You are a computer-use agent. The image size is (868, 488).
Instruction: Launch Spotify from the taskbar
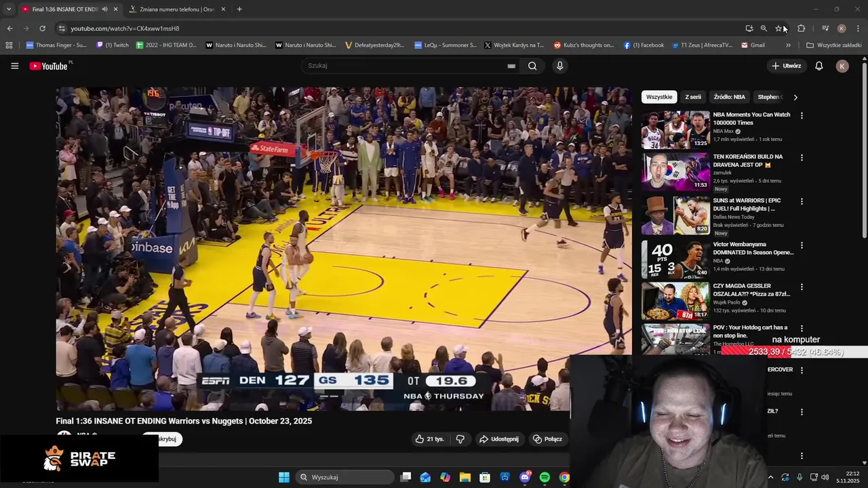click(545, 477)
